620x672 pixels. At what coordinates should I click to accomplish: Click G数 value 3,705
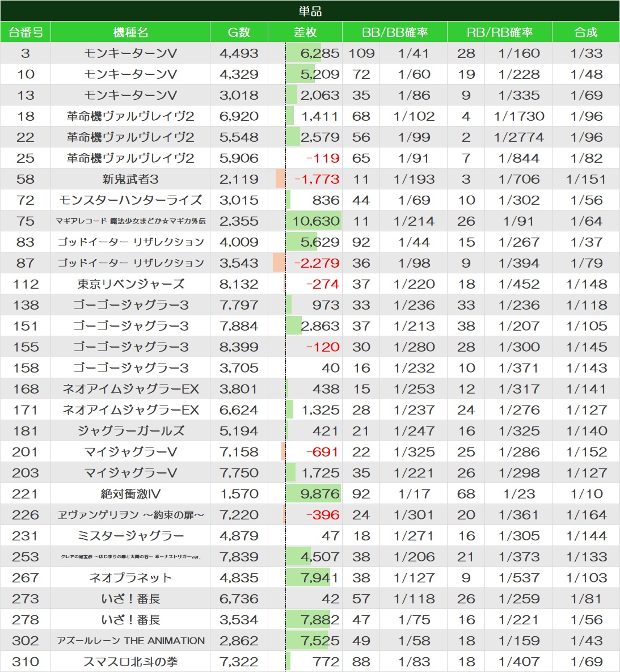(239, 368)
